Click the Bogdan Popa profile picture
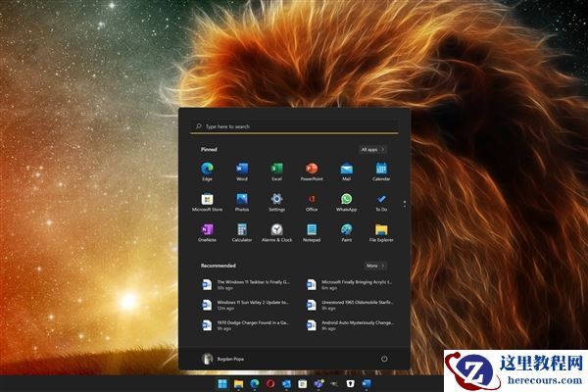 point(207,359)
